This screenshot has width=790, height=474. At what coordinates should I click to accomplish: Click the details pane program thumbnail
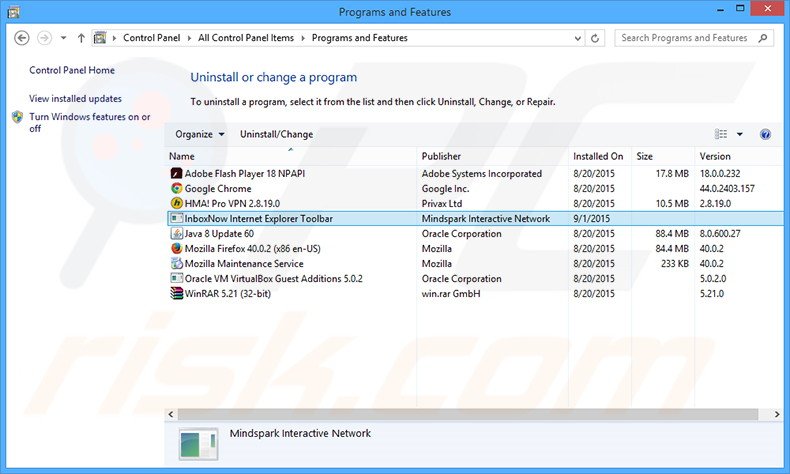[199, 444]
